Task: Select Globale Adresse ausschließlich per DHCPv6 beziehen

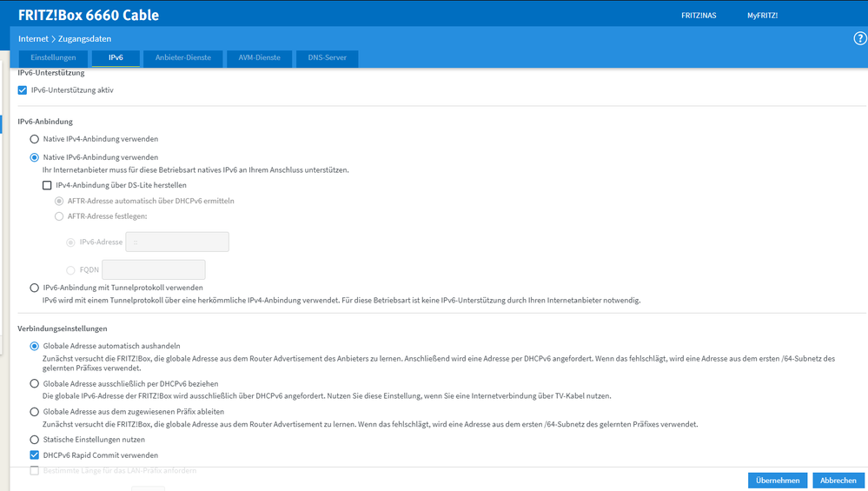Action: pyautogui.click(x=35, y=383)
